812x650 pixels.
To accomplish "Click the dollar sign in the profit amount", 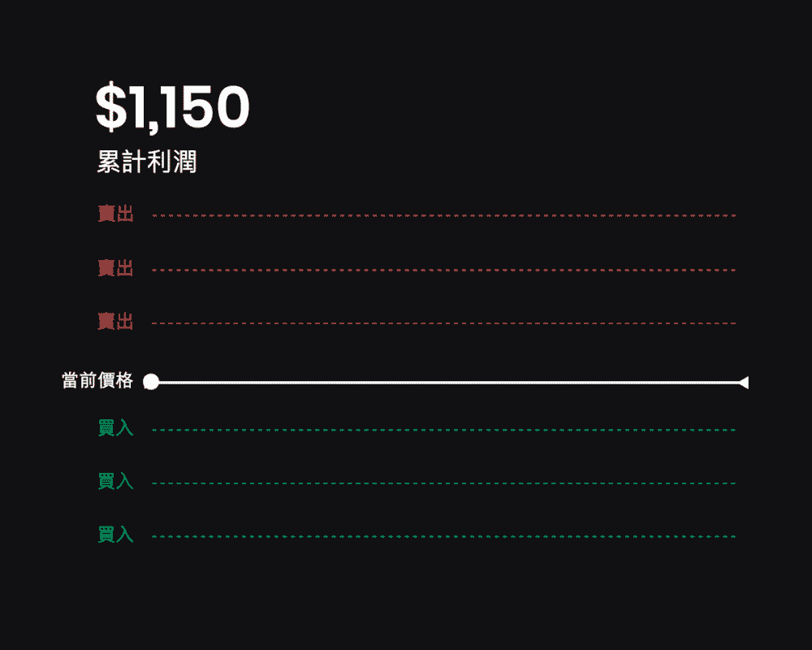I will click(110, 106).
